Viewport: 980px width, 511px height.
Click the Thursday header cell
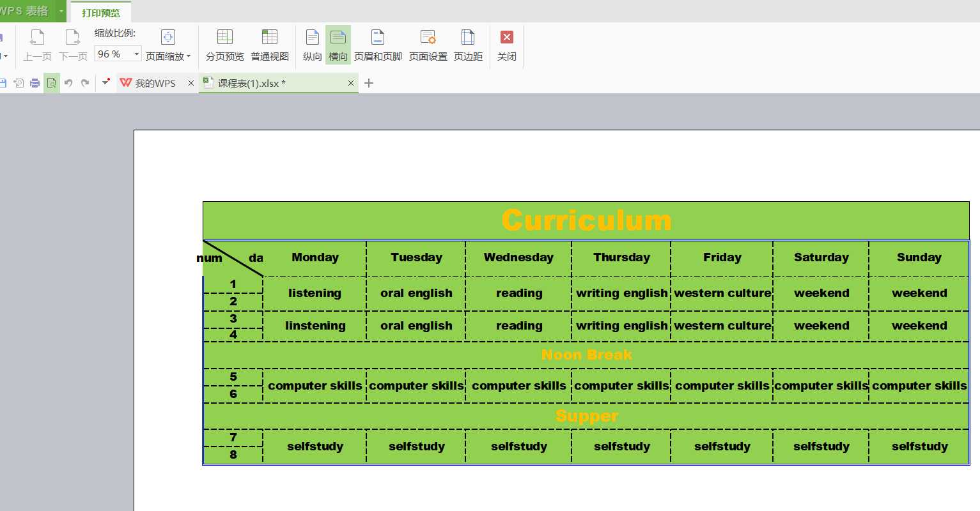pyautogui.click(x=621, y=258)
